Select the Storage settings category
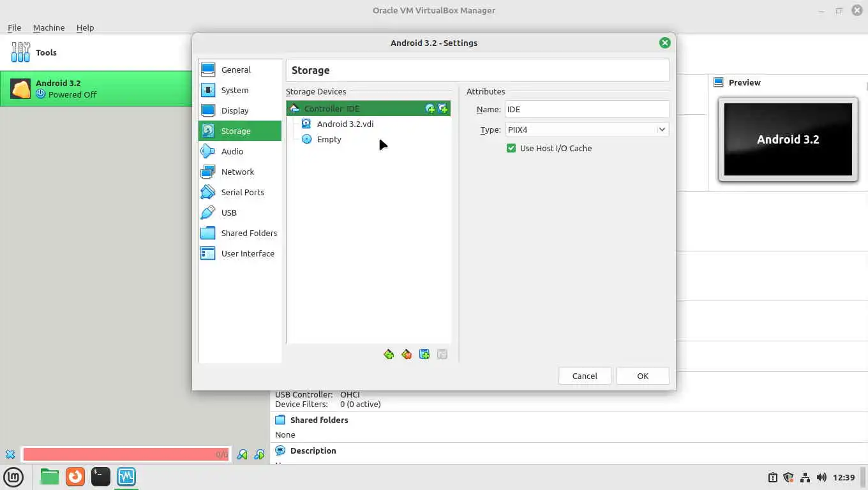Screen dimensions: 868x490 [x=239, y=131]
